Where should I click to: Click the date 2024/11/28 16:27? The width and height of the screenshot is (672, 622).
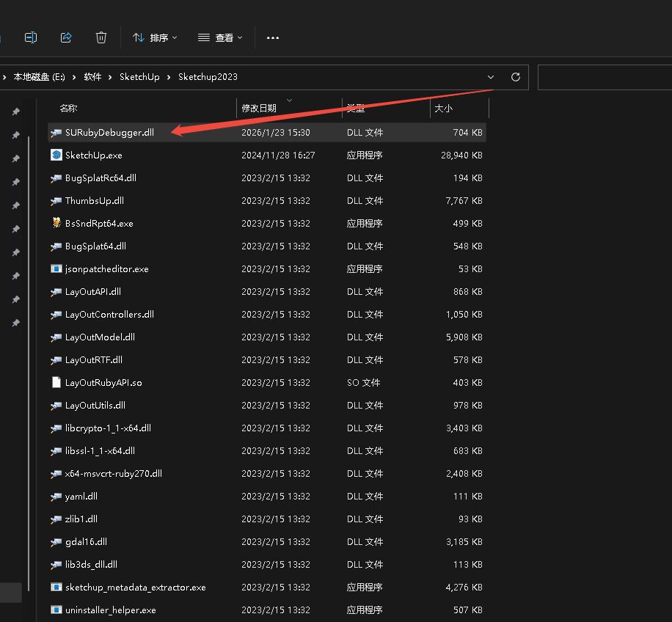278,155
